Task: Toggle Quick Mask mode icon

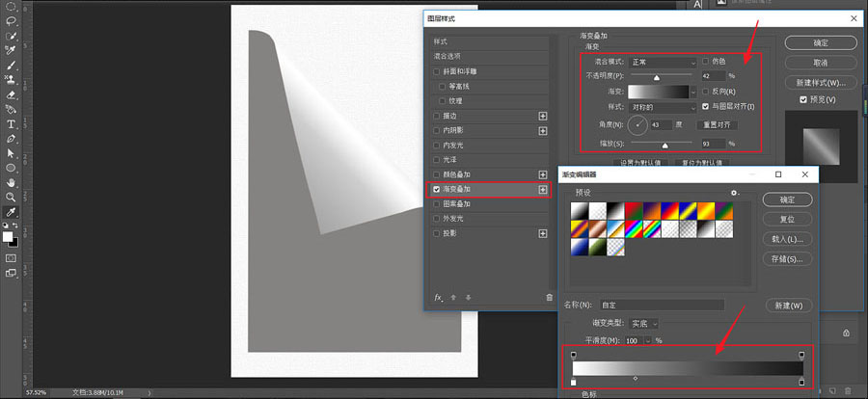Action: coord(11,258)
